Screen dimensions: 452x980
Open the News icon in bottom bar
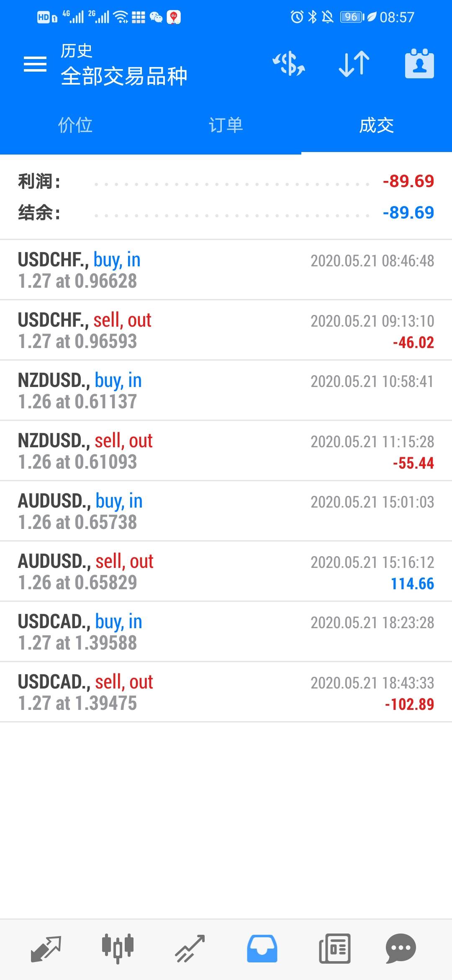(334, 949)
